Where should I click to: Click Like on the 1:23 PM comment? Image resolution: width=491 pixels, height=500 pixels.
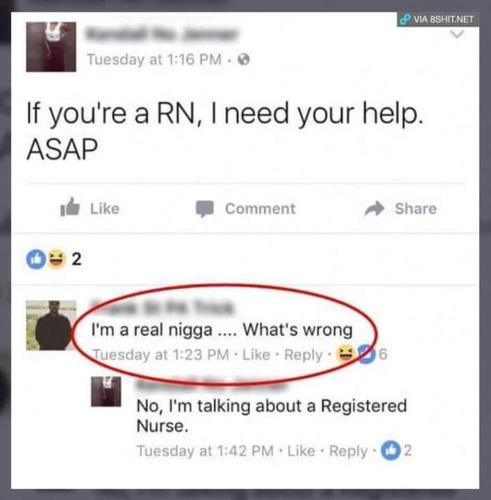click(256, 354)
